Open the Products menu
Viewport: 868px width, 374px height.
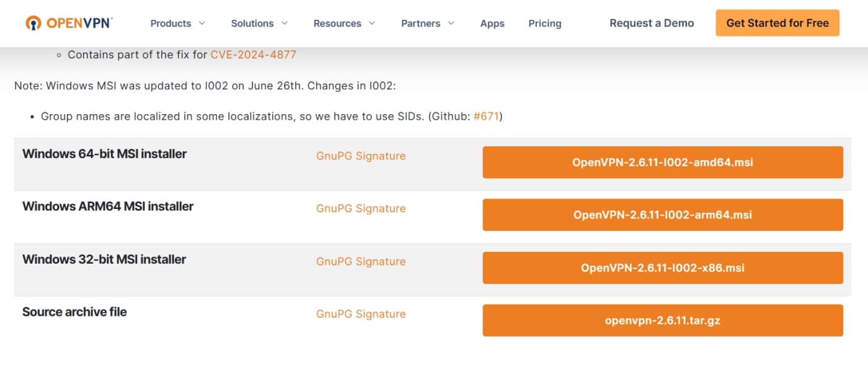[x=170, y=24]
